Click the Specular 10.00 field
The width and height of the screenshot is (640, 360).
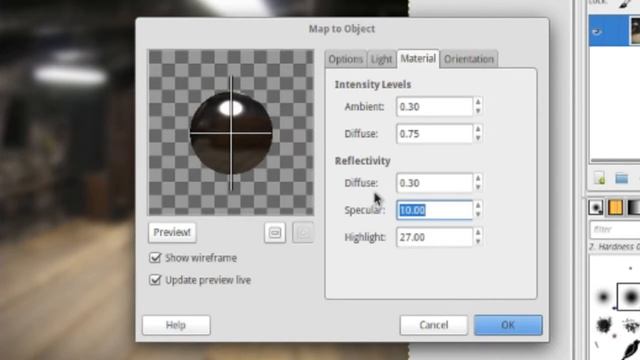tap(434, 210)
